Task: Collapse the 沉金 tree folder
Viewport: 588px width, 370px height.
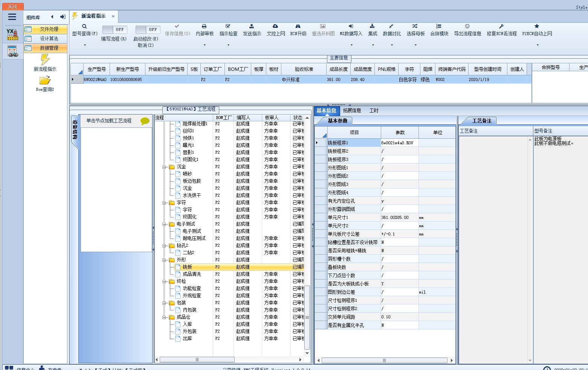Action: click(x=164, y=167)
